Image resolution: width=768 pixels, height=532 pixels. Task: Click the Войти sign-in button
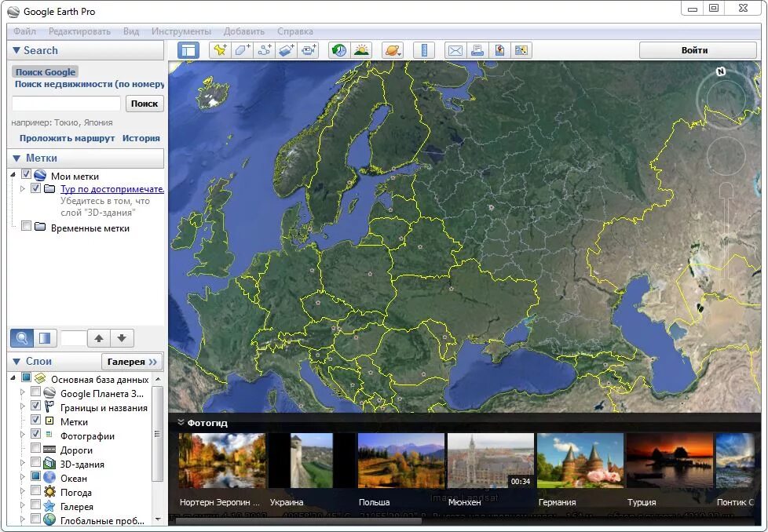(698, 50)
